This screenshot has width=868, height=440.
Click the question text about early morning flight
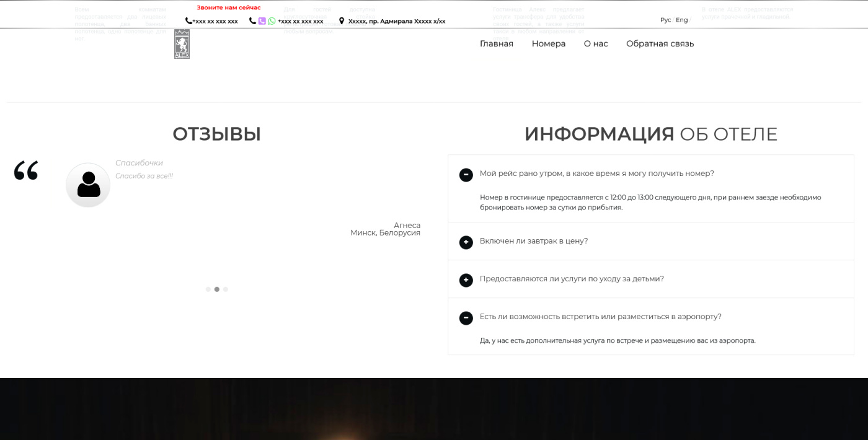tap(597, 174)
